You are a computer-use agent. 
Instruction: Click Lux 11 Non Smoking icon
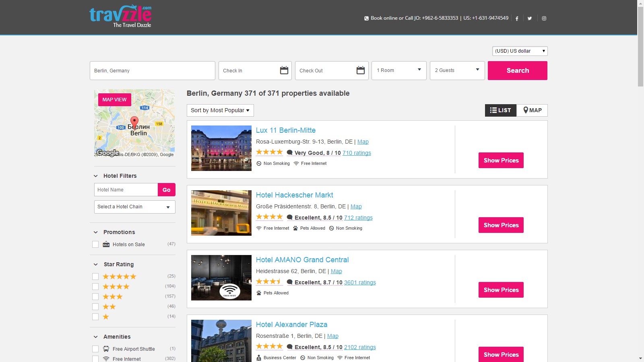(x=259, y=164)
